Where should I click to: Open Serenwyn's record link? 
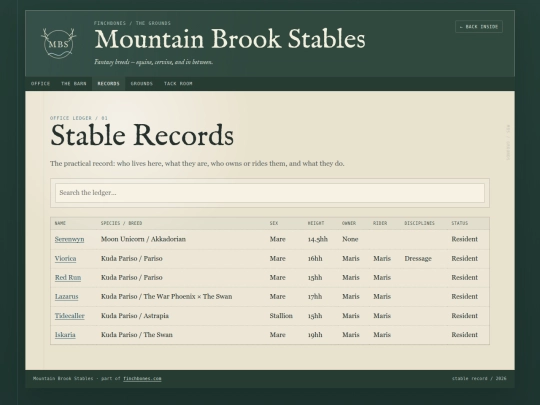pyautogui.click(x=69, y=239)
